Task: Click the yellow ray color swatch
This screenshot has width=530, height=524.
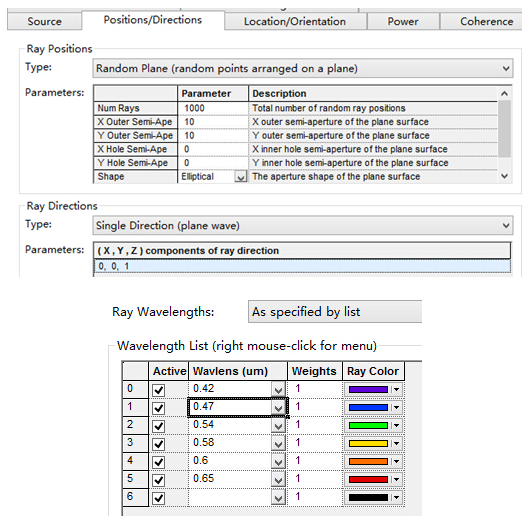Action: pos(368,443)
